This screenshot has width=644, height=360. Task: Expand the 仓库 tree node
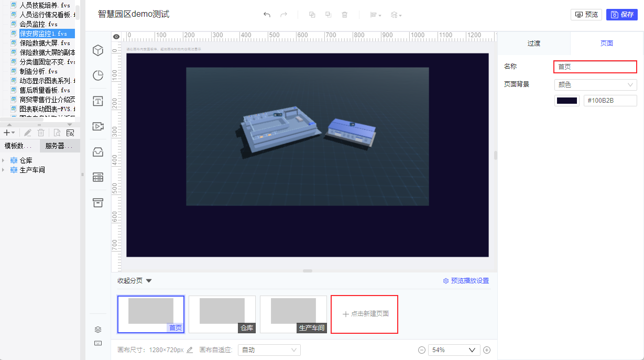(4, 160)
